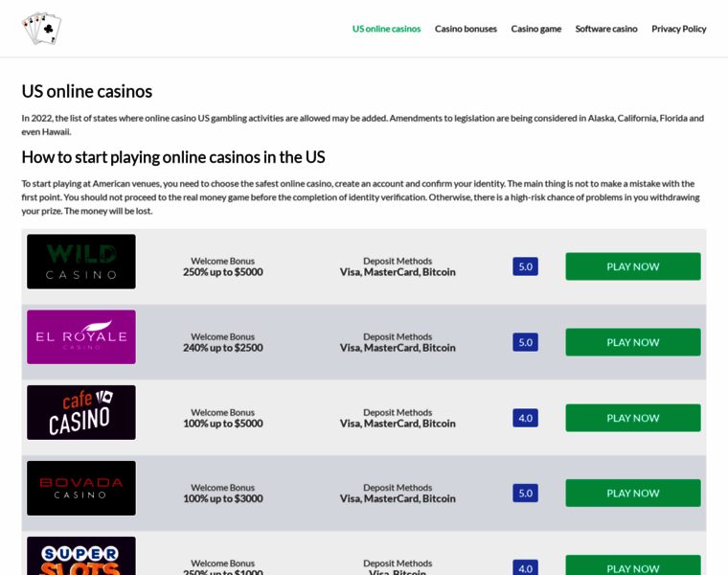Image resolution: width=728 pixels, height=575 pixels.
Task: Go to Casino bonuses page
Action: coord(466,29)
